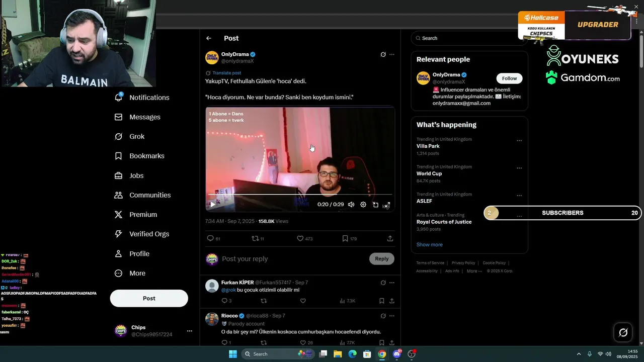644x362 pixels.
Task: Click Show more under What's happening
Action: click(x=430, y=245)
